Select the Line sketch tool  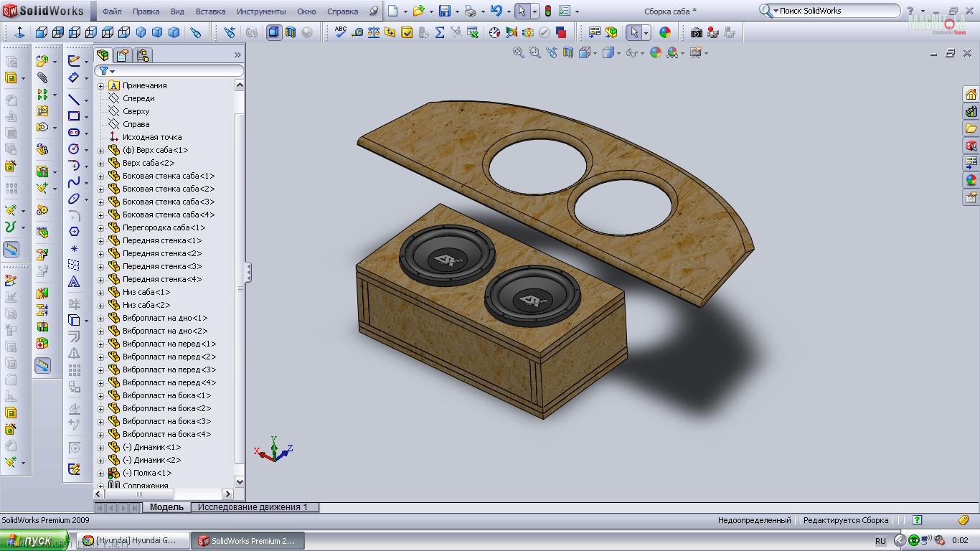pos(74,100)
